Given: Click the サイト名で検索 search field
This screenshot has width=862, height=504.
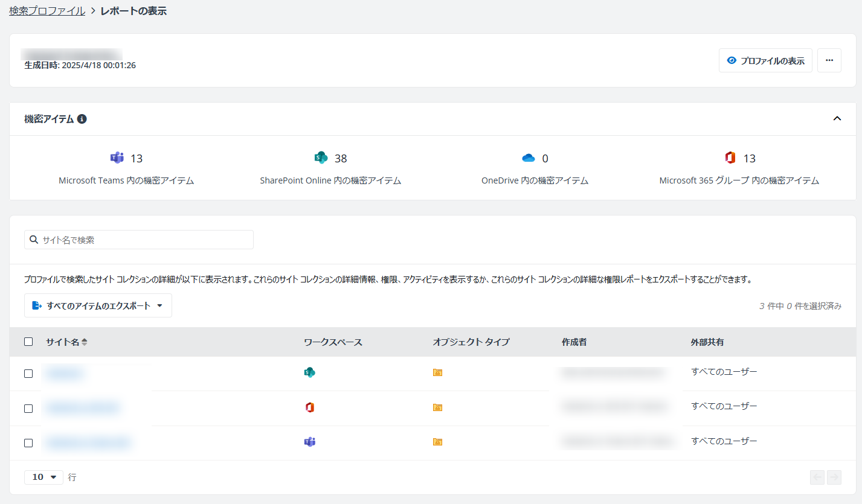Looking at the screenshot, I should pyautogui.click(x=139, y=240).
